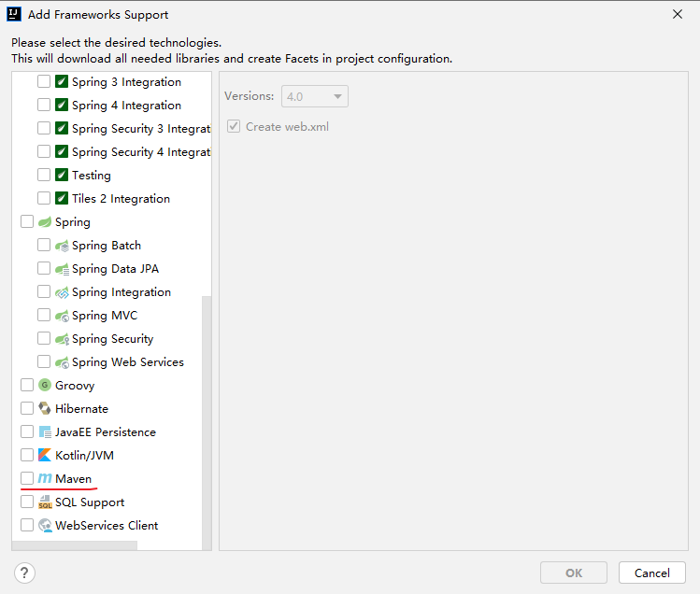
Task: Check the Spring framework checkbox
Action: pyautogui.click(x=27, y=221)
